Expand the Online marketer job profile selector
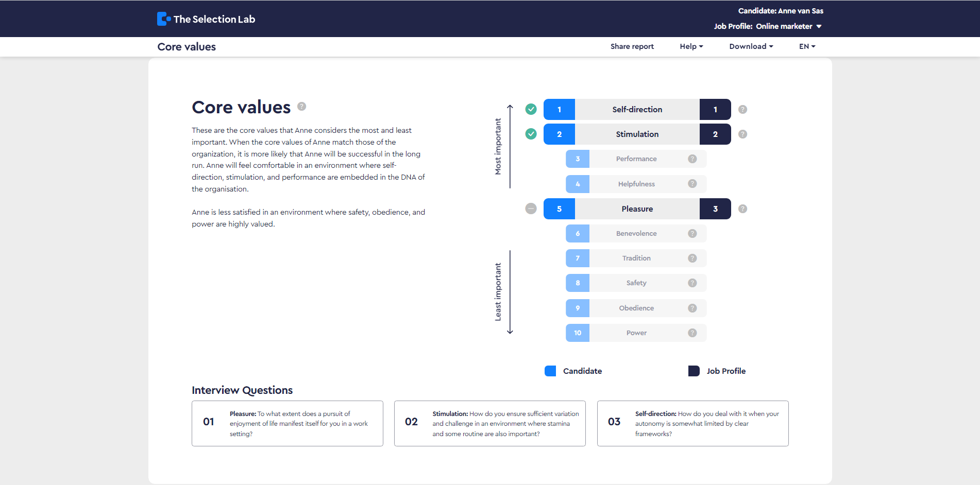 [788, 26]
